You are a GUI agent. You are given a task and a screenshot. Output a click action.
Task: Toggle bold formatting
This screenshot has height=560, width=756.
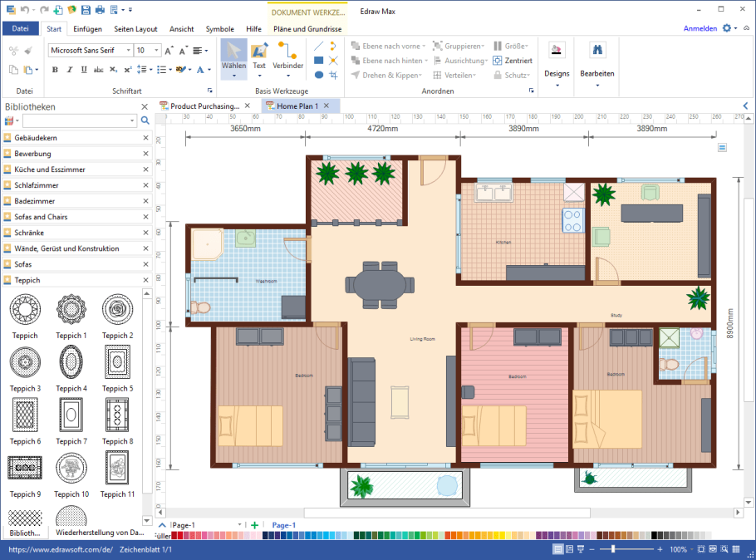tap(56, 70)
